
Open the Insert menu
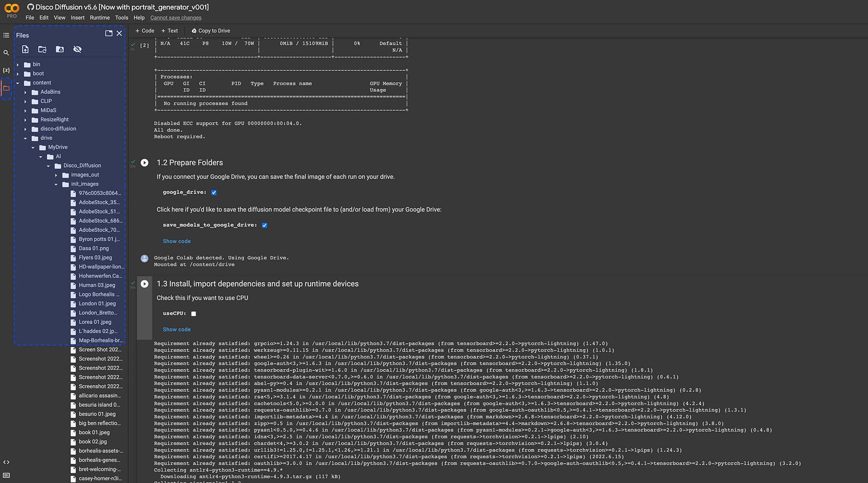point(77,18)
